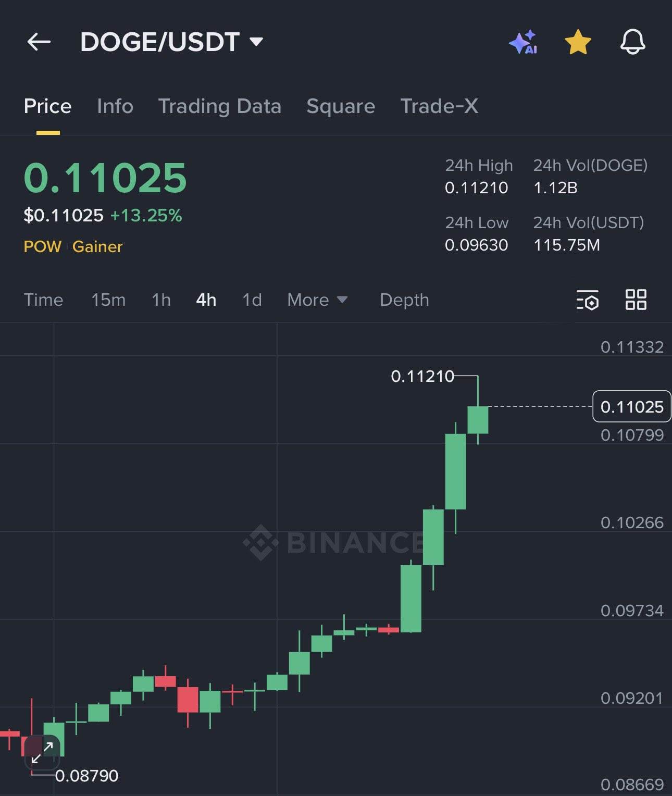
Task: Toggle the yellow favorite star
Action: (x=578, y=42)
